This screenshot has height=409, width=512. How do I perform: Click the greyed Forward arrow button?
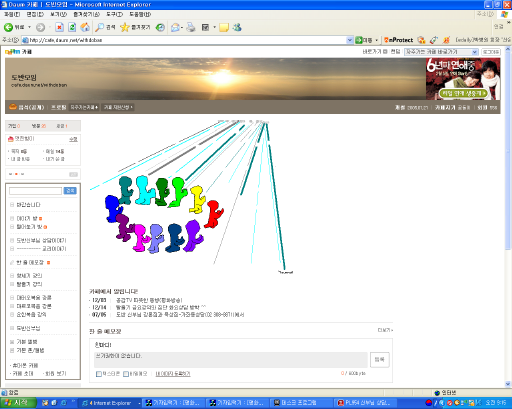pyautogui.click(x=40, y=28)
